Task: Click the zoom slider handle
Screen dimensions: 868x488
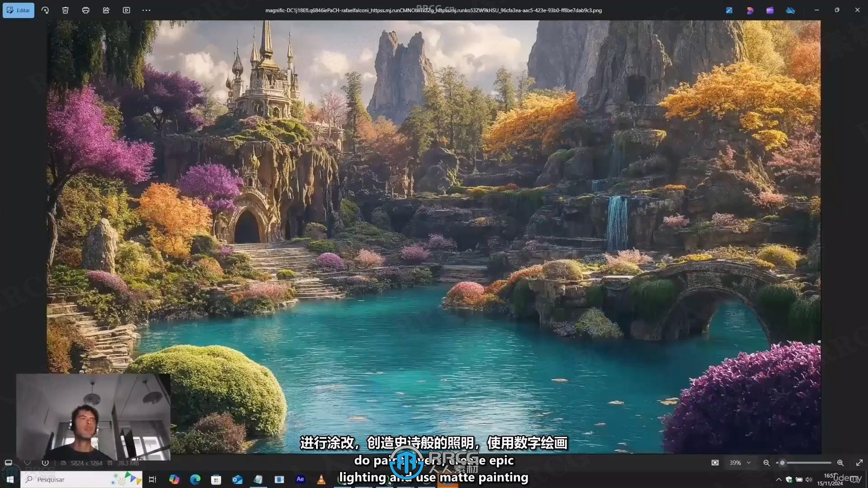Action: pos(782,463)
